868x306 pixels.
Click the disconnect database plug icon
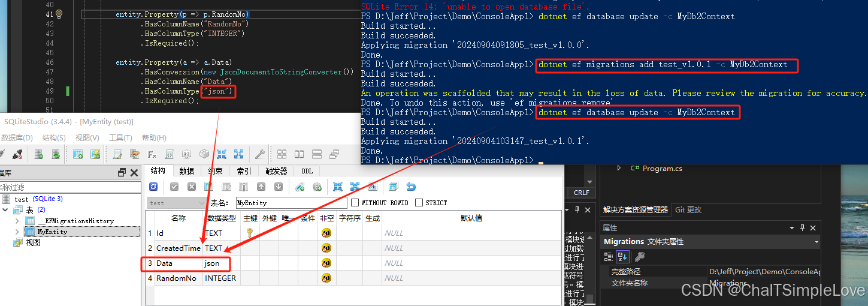click(17, 154)
